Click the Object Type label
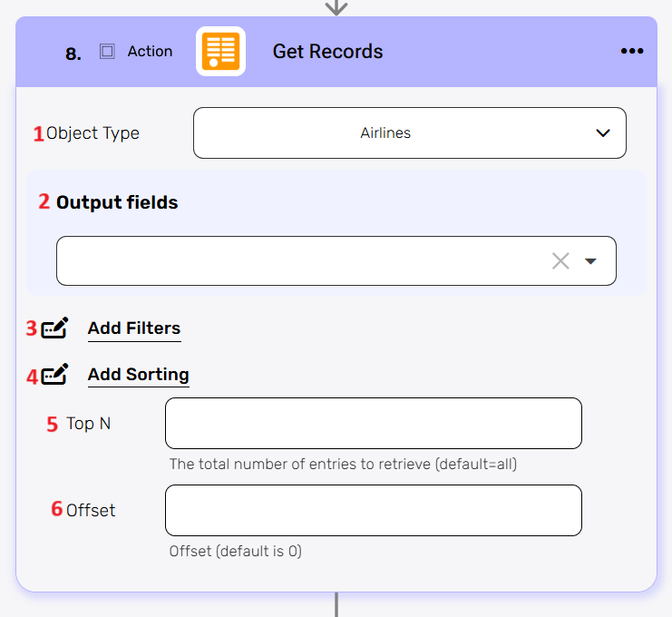The height and width of the screenshot is (617, 672). click(x=93, y=133)
